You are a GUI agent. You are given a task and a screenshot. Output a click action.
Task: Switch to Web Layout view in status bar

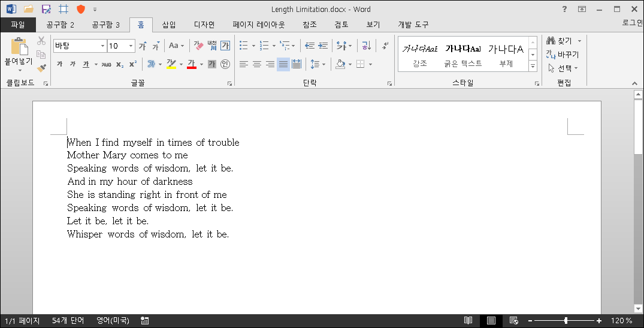coord(514,321)
